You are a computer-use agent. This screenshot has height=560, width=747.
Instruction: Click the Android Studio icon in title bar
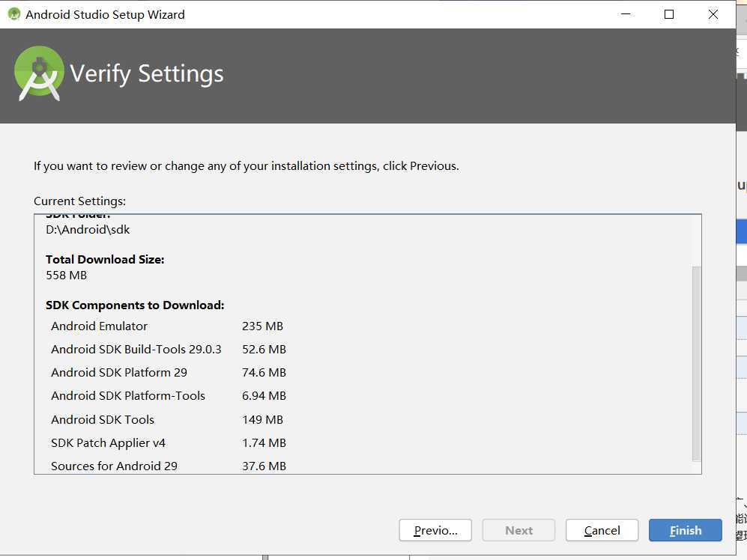click(14, 14)
